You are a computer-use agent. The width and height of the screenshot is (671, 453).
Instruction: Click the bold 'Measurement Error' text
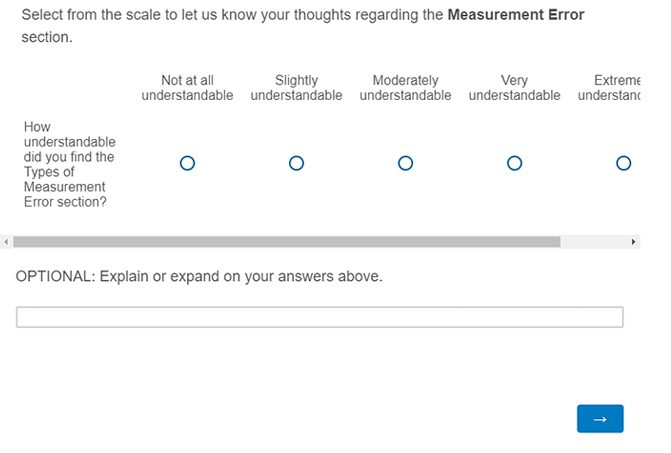point(516,15)
